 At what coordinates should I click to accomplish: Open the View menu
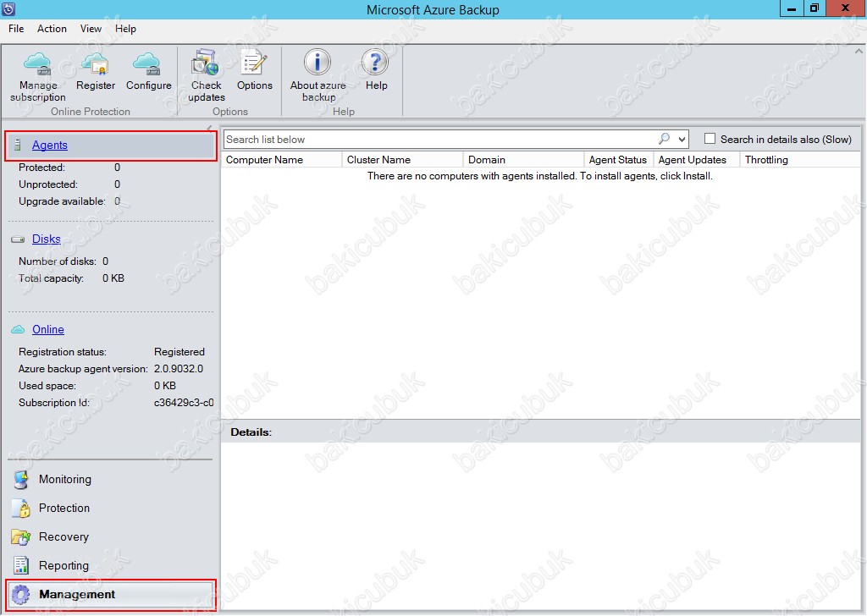click(91, 29)
